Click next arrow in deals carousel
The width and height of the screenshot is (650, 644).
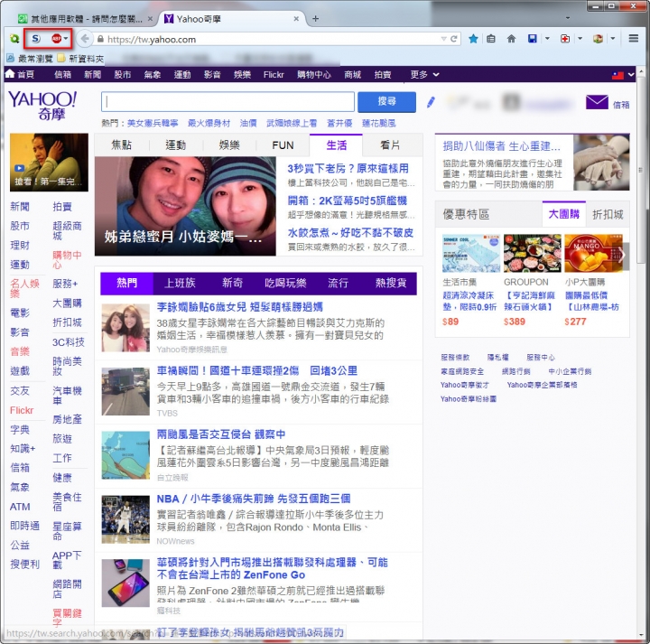click(x=621, y=256)
